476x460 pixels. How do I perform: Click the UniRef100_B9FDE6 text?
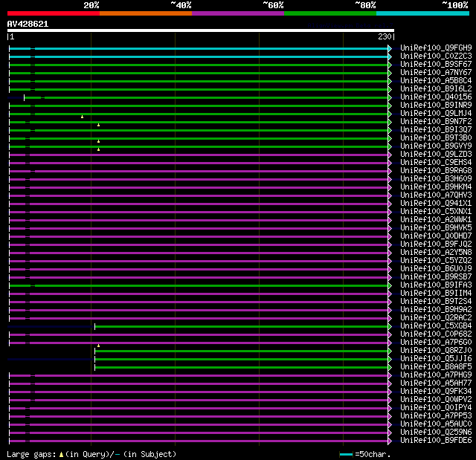436,441
